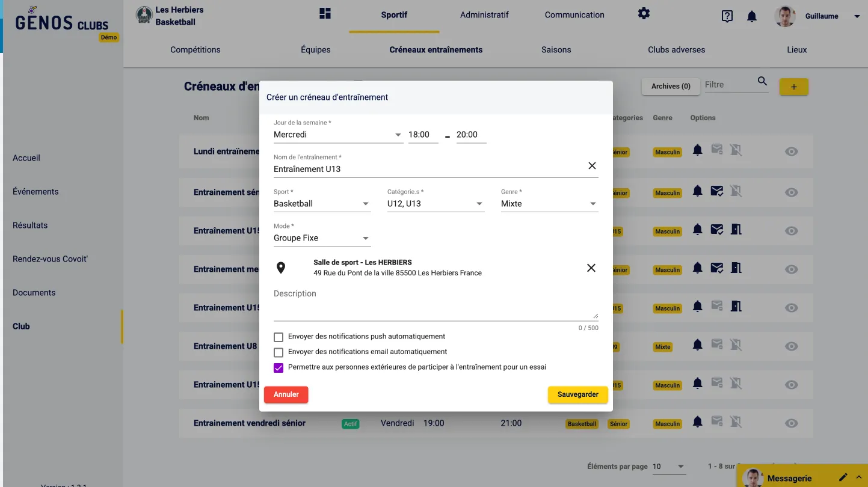
Task: Uncheck the allow outside trial participants checkbox
Action: (279, 368)
